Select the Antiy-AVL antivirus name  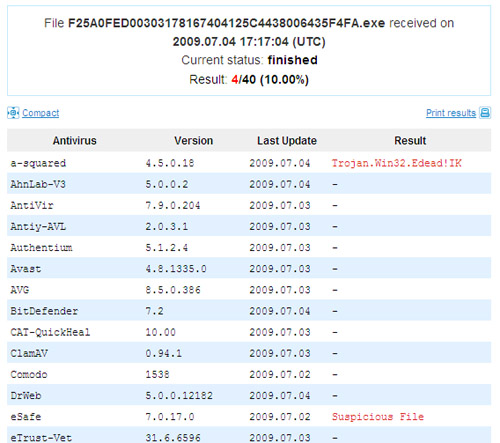coord(38,227)
